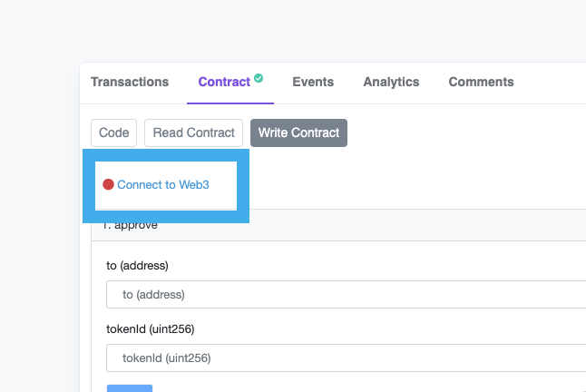
Task: Select the Write Contract button
Action: [x=298, y=132]
